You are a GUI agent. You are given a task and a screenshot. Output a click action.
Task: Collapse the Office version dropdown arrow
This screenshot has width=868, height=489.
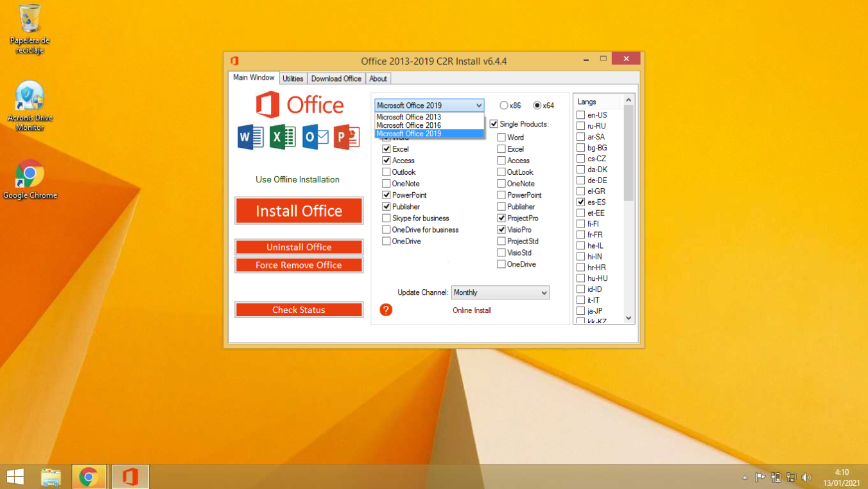[x=479, y=105]
